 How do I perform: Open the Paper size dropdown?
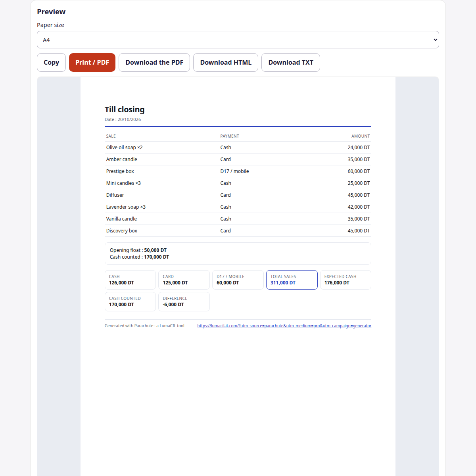click(238, 40)
